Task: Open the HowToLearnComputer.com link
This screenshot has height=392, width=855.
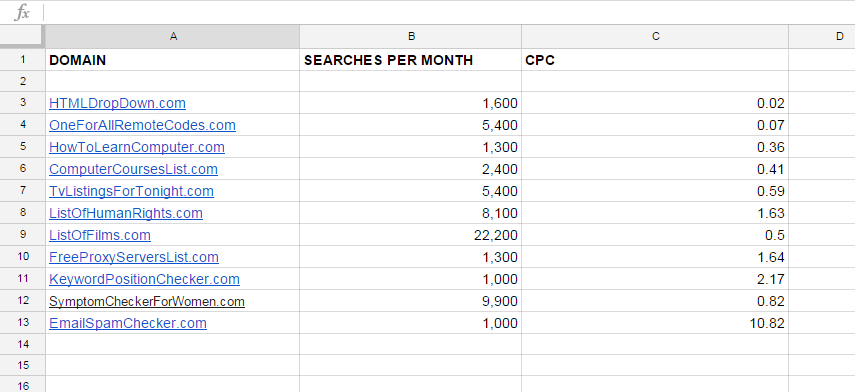Action: tap(137, 147)
